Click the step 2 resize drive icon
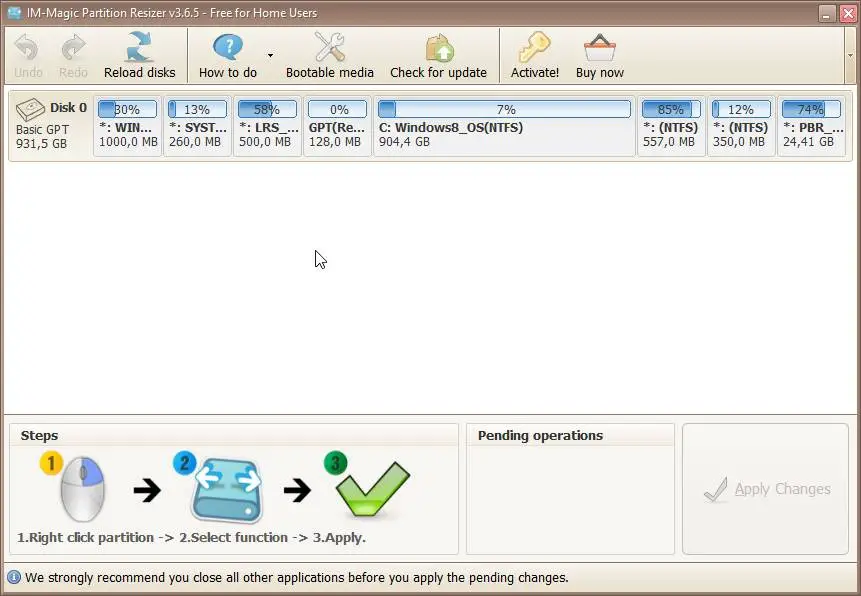 tap(227, 489)
